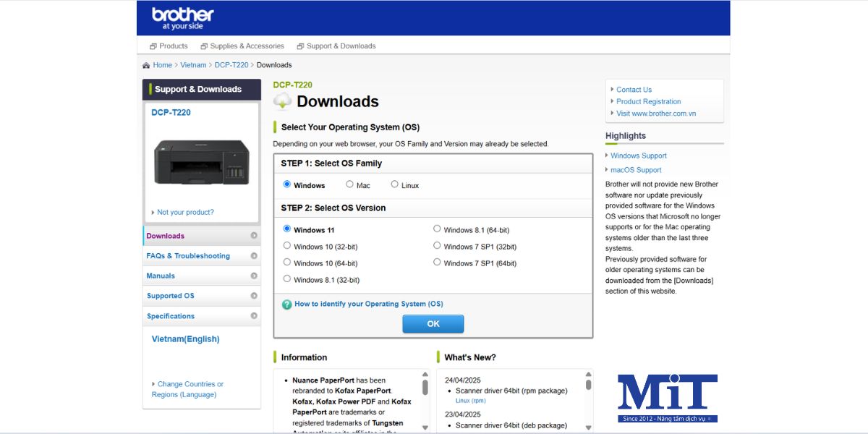Image resolution: width=868 pixels, height=434 pixels.
Task: Open the Windows Support highlight link
Action: (x=639, y=156)
